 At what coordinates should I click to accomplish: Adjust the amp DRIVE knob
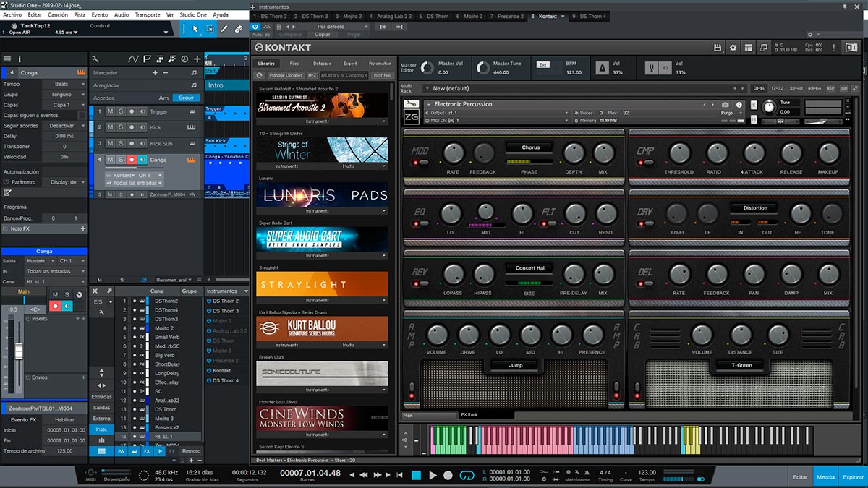coord(468,334)
